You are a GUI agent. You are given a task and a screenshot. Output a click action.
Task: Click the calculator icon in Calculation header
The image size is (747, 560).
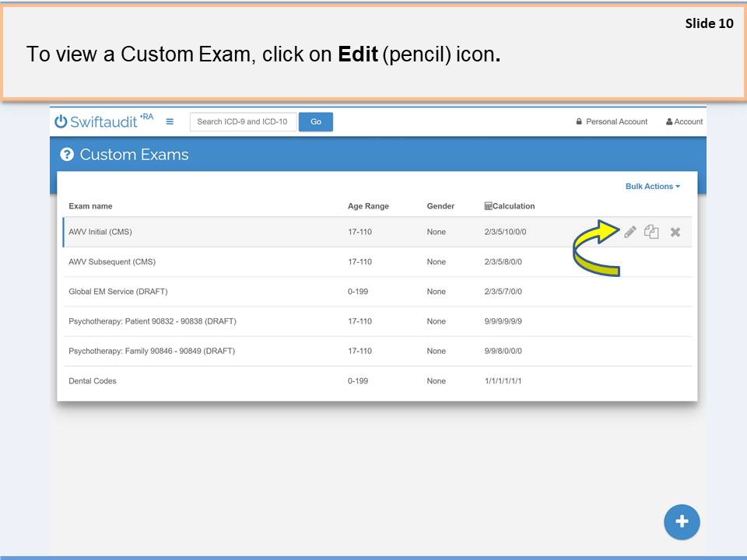[x=488, y=206]
